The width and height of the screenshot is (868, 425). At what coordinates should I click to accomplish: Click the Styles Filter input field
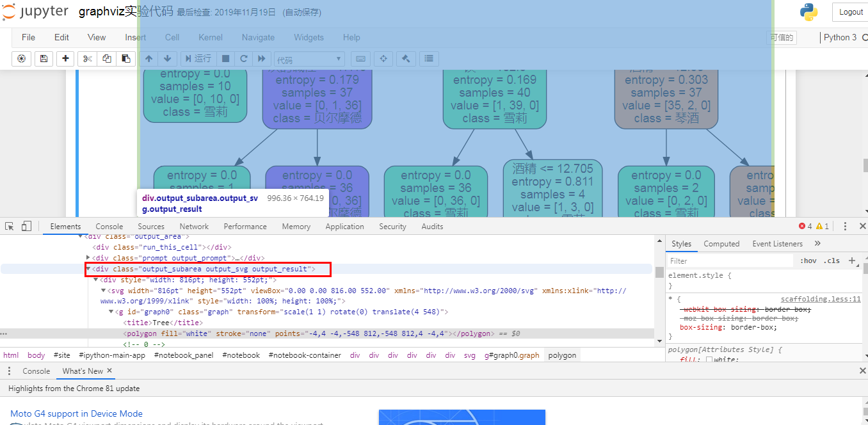pyautogui.click(x=731, y=261)
